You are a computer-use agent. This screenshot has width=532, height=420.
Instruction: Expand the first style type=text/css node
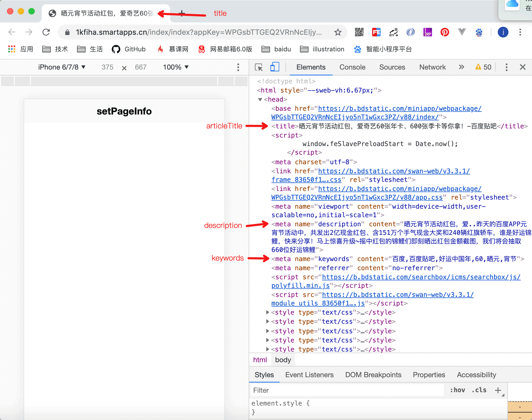[x=267, y=312]
